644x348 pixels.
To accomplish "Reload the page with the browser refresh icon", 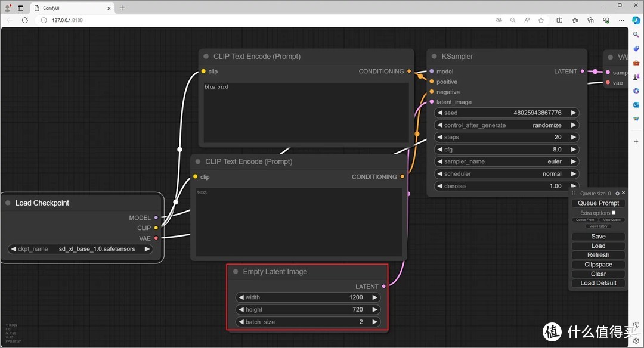I will click(x=25, y=20).
